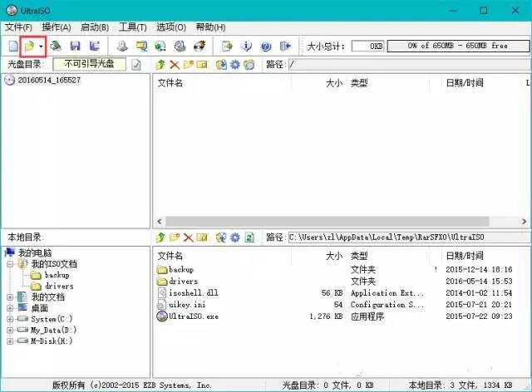Image resolution: width=532 pixels, height=392 pixels.
Task: Click the Convert image format icon
Action: [x=141, y=46]
